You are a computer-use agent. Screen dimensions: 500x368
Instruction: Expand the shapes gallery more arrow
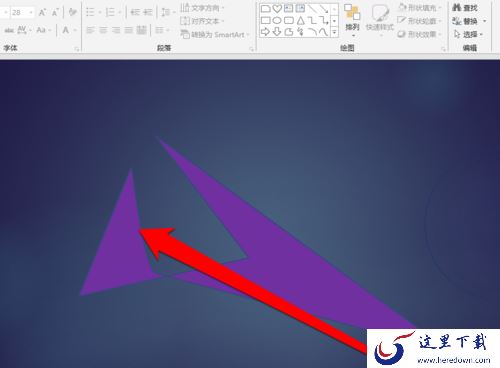pos(334,32)
